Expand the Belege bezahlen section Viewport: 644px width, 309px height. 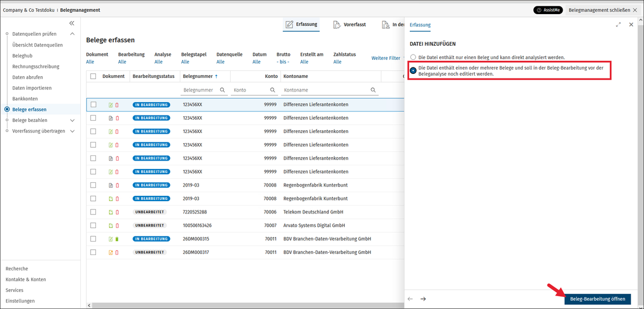pyautogui.click(x=72, y=120)
